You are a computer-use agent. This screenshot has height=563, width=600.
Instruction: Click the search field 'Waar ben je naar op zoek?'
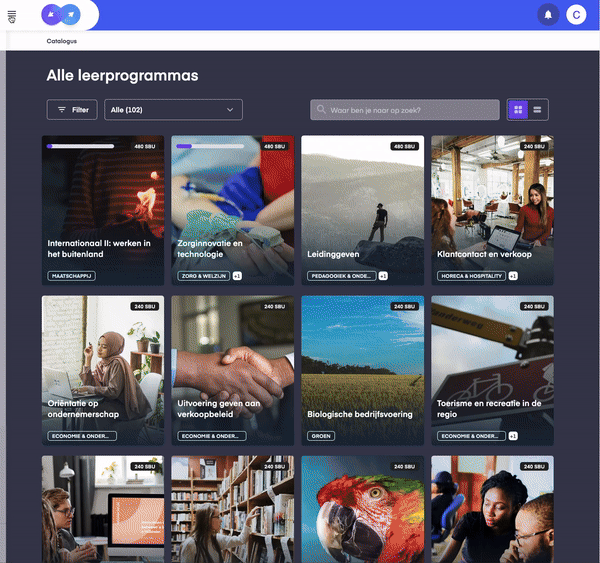404,110
